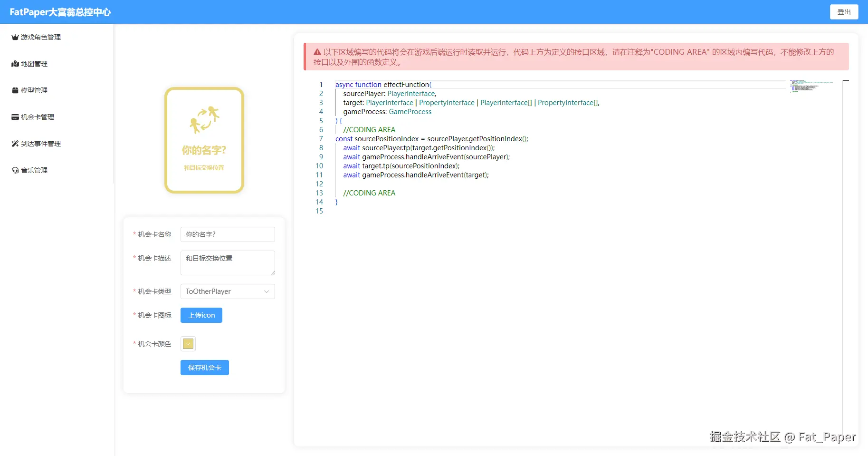This screenshot has width=868, height=456.
Task: Open 机会卡管理 in the sidebar
Action: (57, 117)
